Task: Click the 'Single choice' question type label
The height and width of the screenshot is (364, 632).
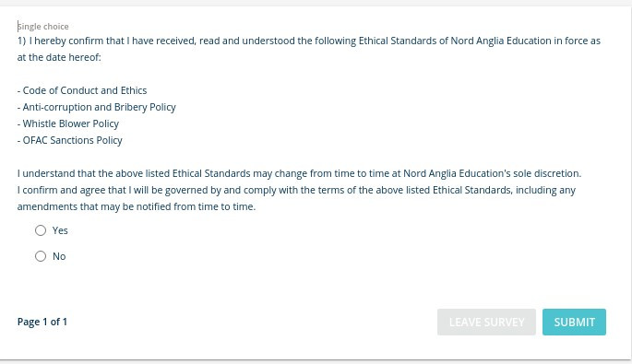Action: coord(43,27)
